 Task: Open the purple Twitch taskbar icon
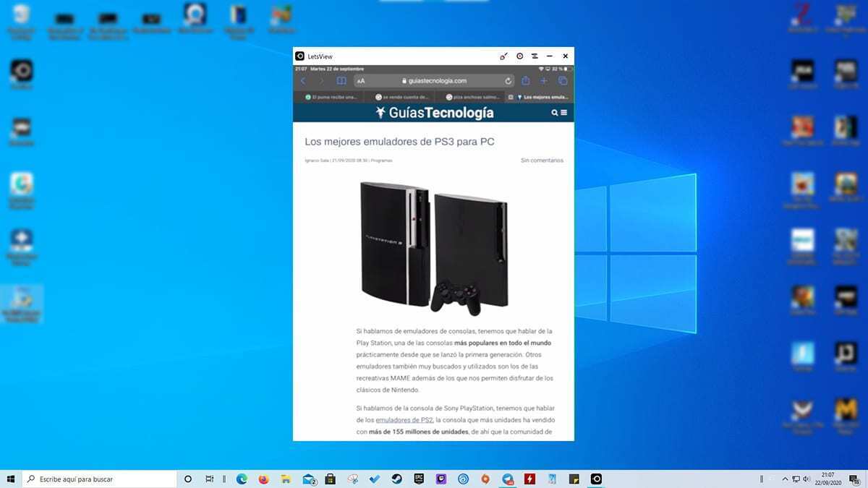click(x=441, y=479)
